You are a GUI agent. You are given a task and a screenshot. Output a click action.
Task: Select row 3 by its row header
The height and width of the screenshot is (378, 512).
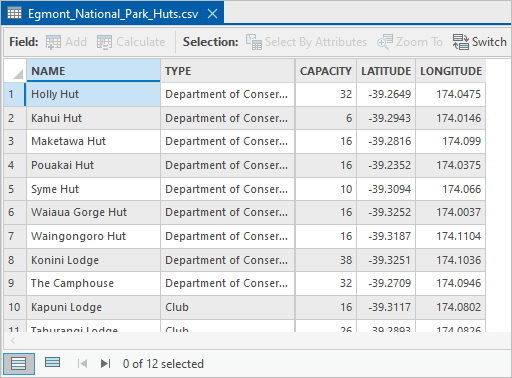(x=15, y=141)
